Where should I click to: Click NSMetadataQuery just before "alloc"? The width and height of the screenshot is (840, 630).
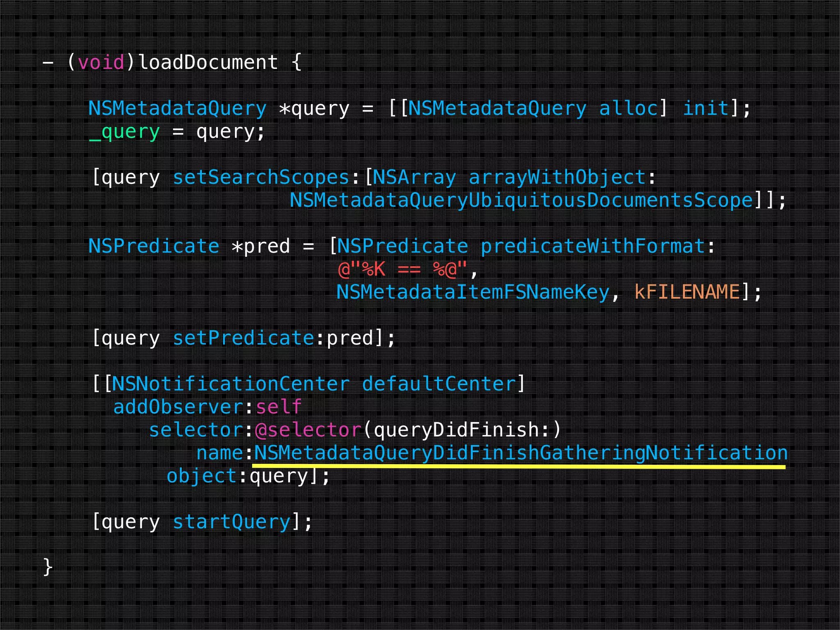pyautogui.click(x=497, y=109)
